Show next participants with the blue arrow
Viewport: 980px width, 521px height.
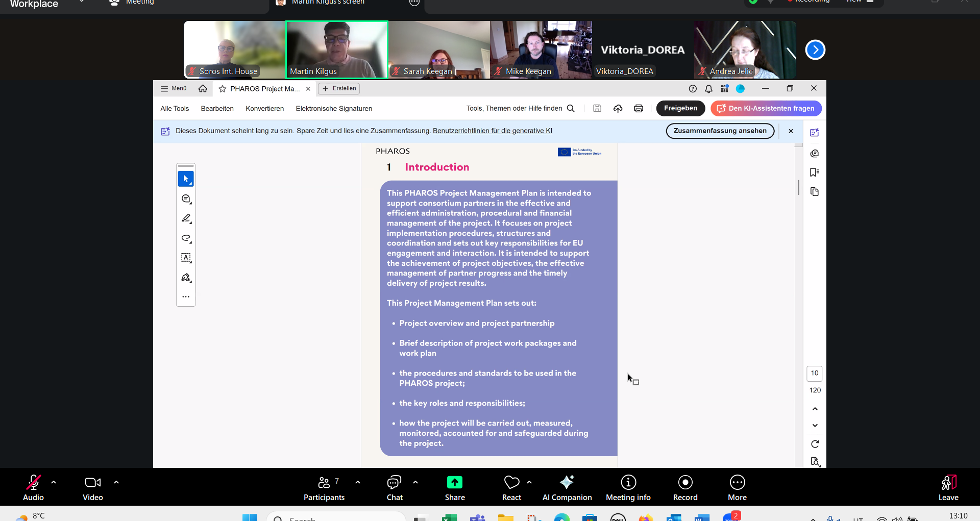click(x=815, y=50)
